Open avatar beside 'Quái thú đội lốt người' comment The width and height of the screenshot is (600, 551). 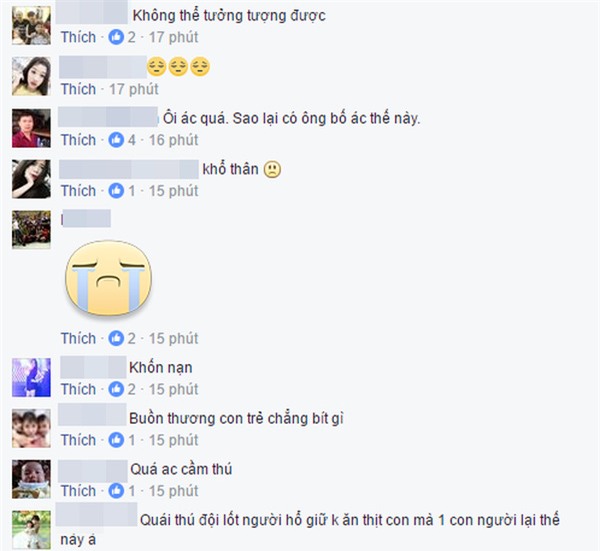[31, 530]
